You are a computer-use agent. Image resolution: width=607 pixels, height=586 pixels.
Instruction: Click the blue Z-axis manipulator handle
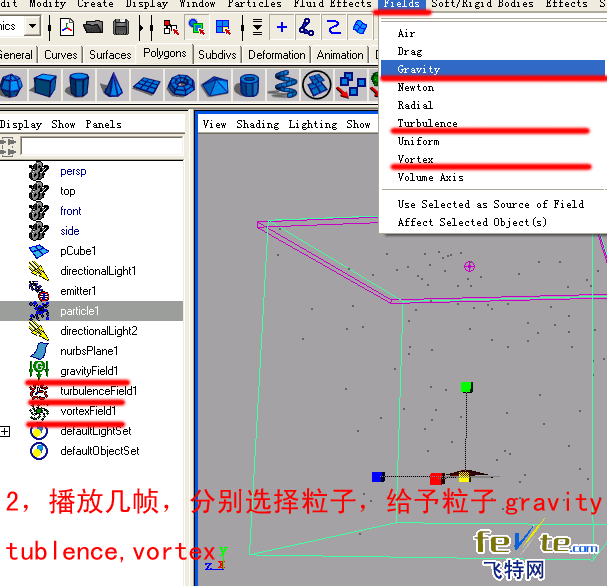pos(378,476)
